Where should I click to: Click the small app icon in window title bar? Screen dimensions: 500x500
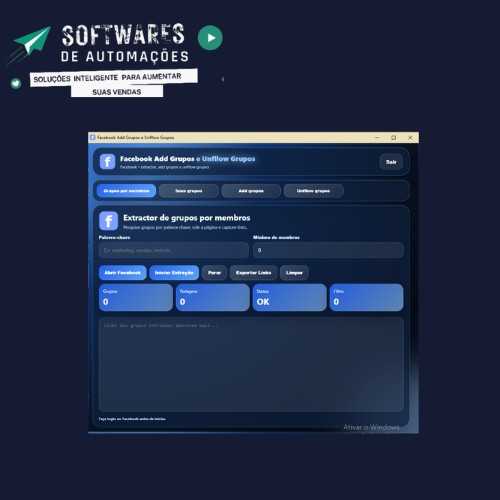(93, 137)
